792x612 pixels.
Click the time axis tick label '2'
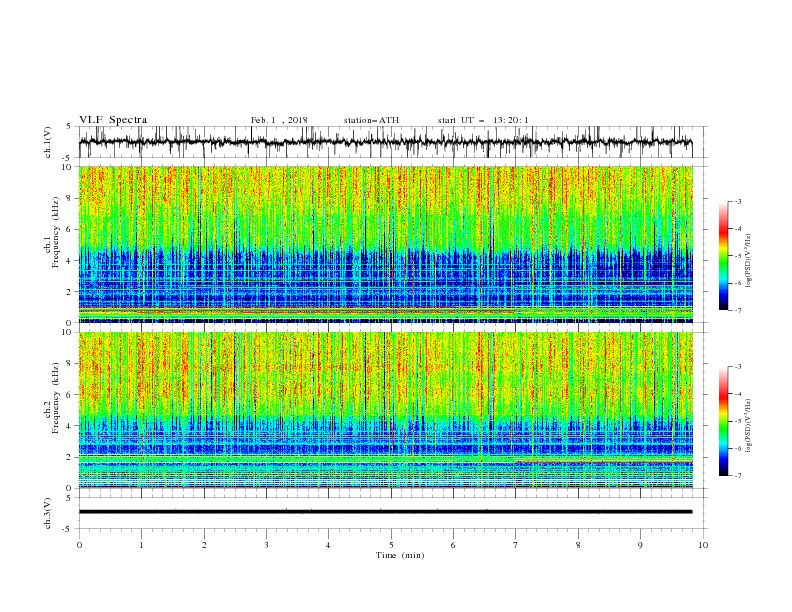pos(204,545)
